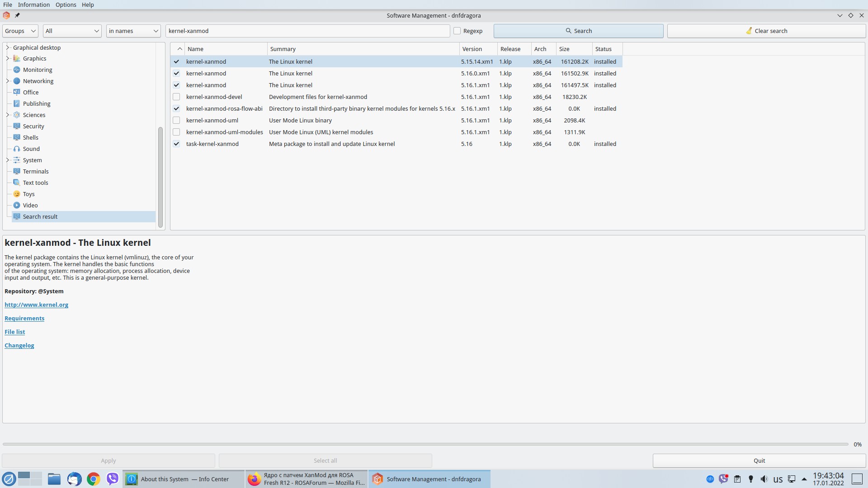868x488 pixels.
Task: Open the Changelog link
Action: click(19, 346)
